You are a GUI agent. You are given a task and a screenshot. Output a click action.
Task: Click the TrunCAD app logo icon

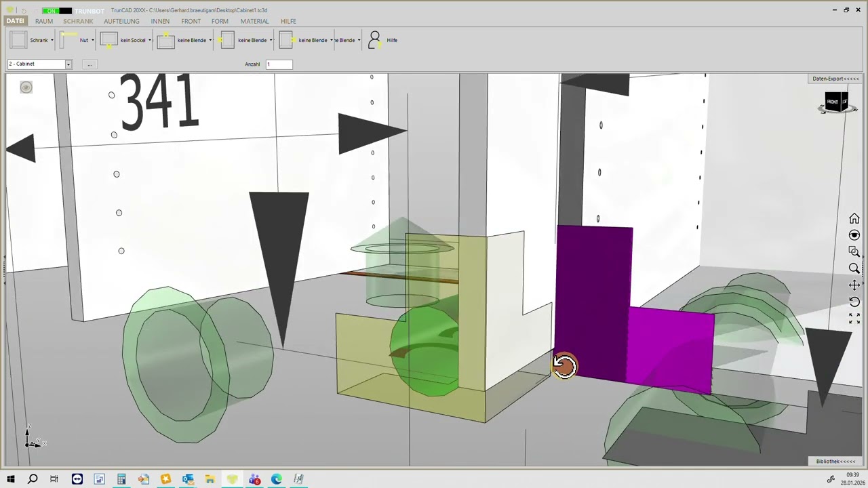[x=10, y=10]
